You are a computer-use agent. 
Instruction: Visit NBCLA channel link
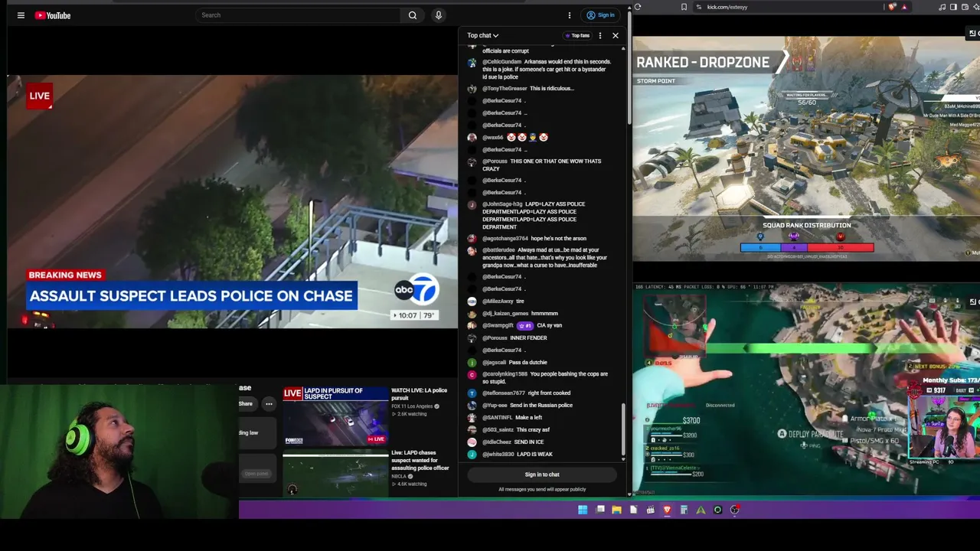pos(400,476)
